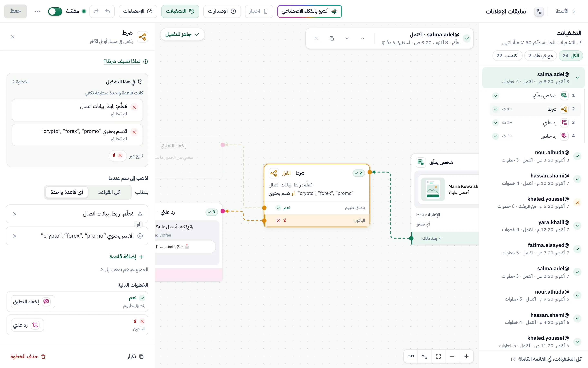Remove the الاسم يحتوي crypto rule
The width and height of the screenshot is (588, 368).
14,236
